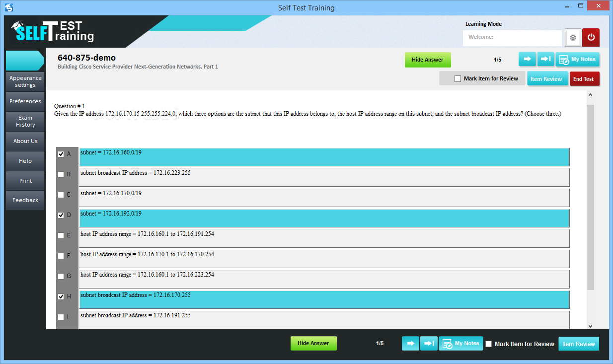Image resolution: width=613 pixels, height=364 pixels.
Task: Check answer option C checkbox
Action: (61, 195)
